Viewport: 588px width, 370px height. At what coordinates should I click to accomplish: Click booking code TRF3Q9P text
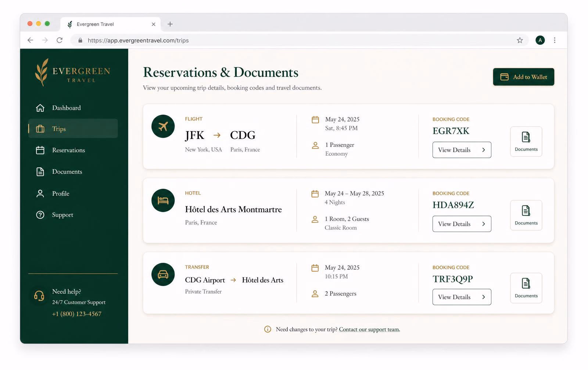[x=453, y=279]
